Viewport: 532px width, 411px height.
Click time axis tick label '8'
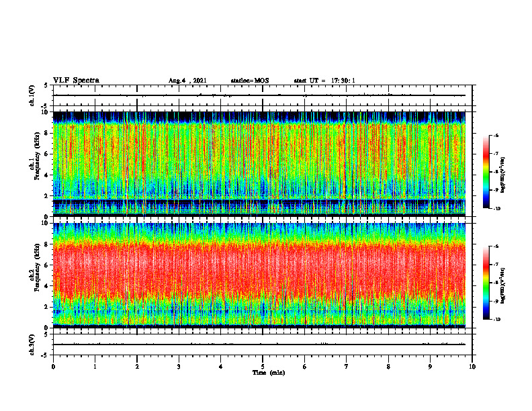click(x=388, y=367)
